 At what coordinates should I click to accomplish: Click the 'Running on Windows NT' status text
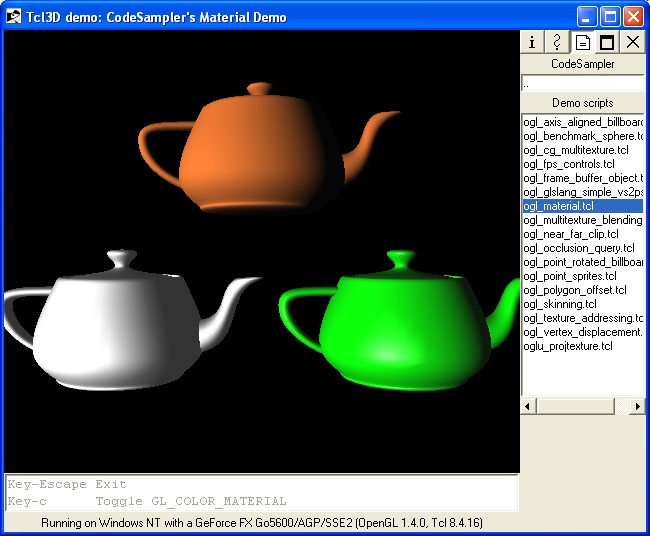(x=262, y=523)
